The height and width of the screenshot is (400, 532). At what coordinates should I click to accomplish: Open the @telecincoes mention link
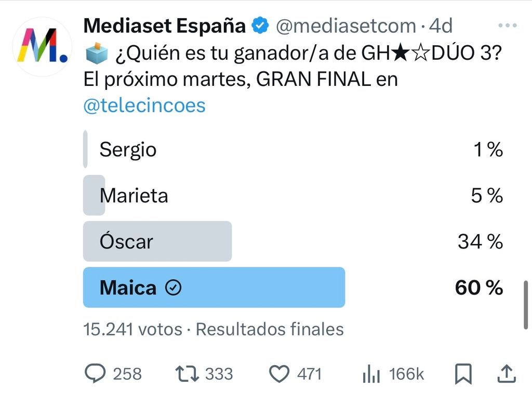(144, 105)
